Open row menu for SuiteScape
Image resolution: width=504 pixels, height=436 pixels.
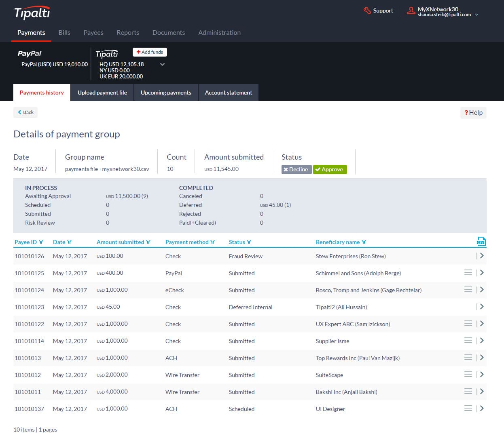[468, 375]
